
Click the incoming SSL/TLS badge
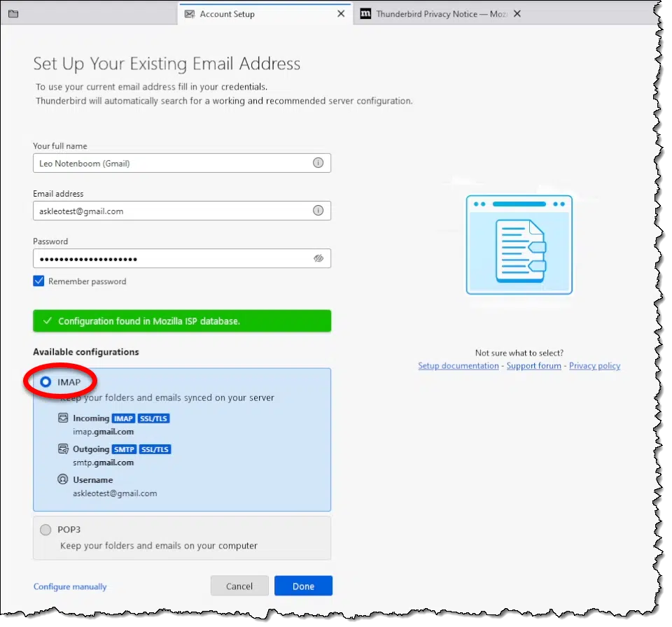[x=153, y=418]
